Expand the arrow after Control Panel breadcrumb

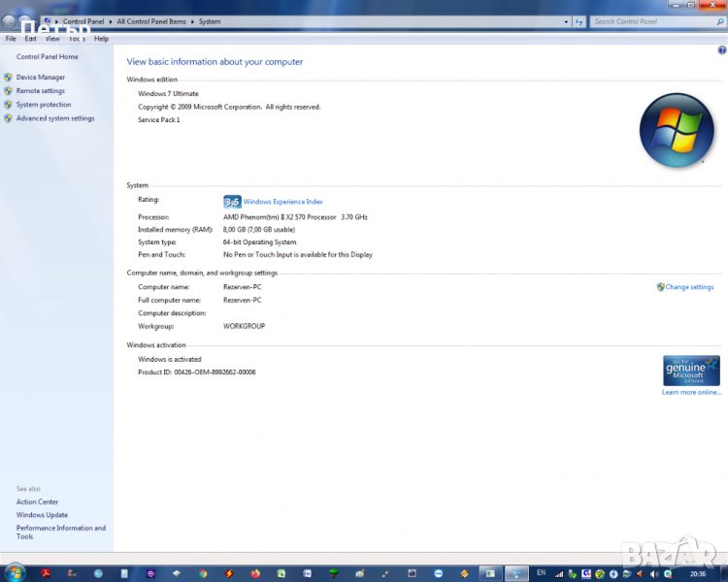[112, 21]
